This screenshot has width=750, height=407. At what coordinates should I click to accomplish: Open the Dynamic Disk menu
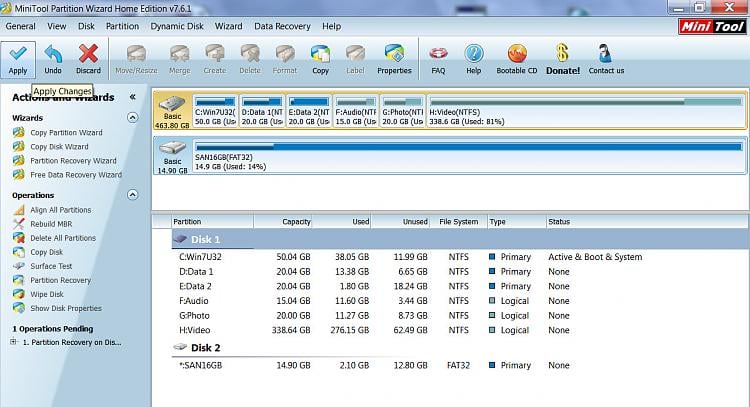tap(177, 26)
